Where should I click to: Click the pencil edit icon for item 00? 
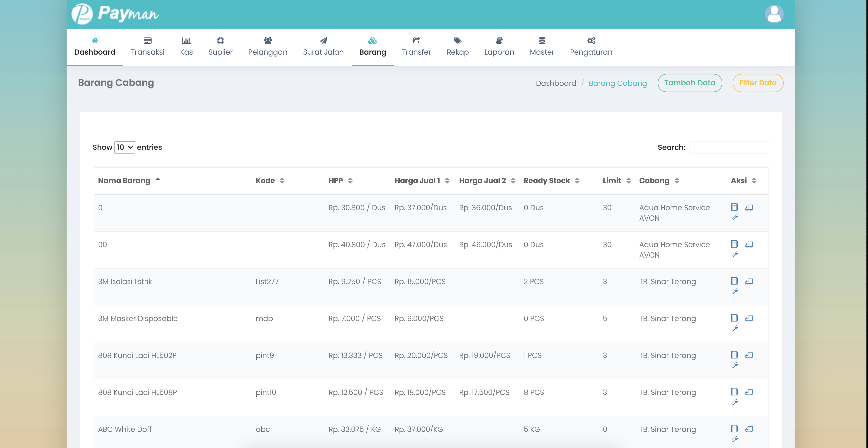coord(734,254)
